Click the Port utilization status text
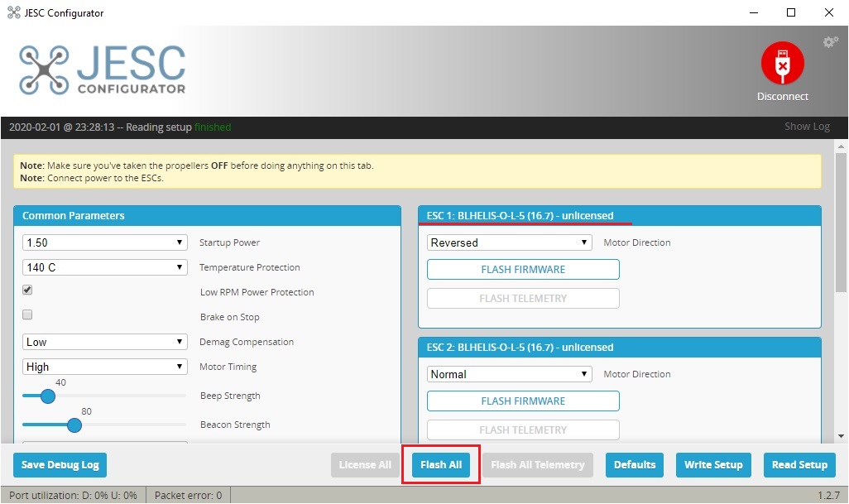 pos(73,496)
